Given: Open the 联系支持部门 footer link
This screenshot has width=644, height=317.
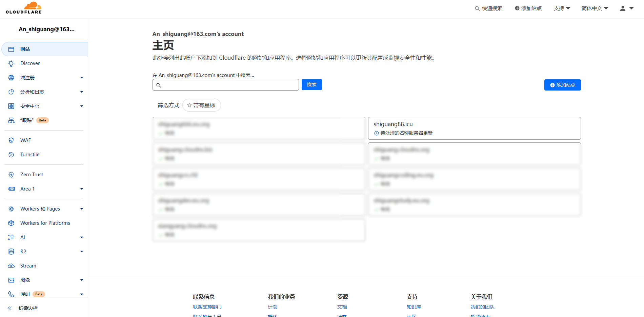Looking at the screenshot, I should click(x=207, y=307).
